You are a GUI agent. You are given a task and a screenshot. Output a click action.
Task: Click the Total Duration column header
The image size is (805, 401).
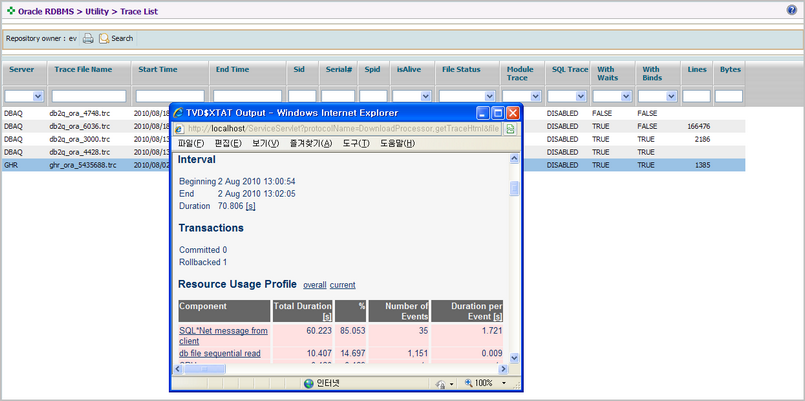302,311
